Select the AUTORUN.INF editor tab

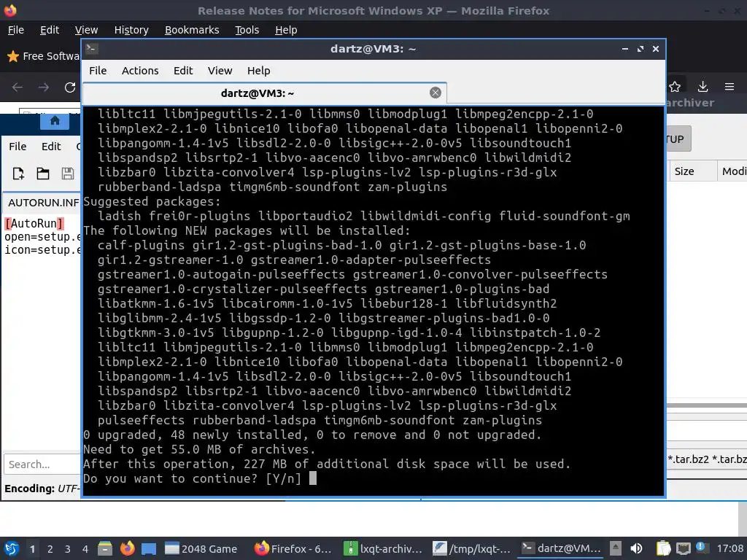point(43,203)
